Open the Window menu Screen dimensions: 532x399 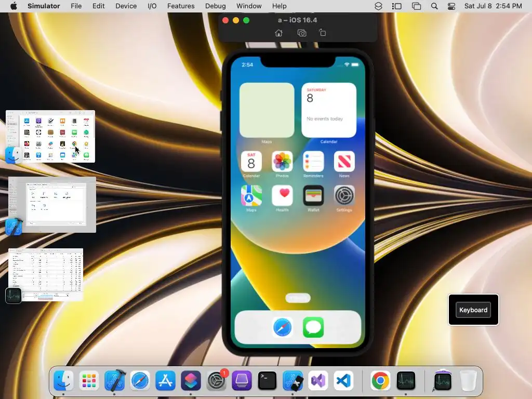click(x=249, y=6)
